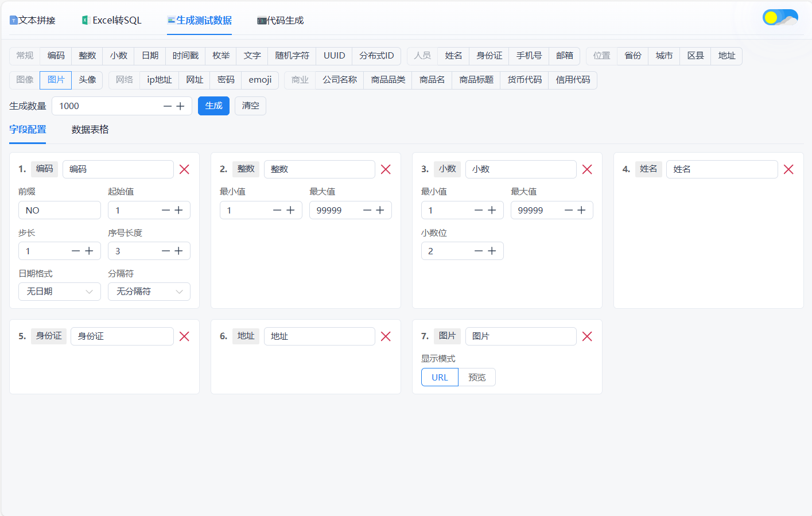Increase 小数位 with plus icon
Image resolution: width=812 pixels, height=516 pixels.
[x=492, y=251]
